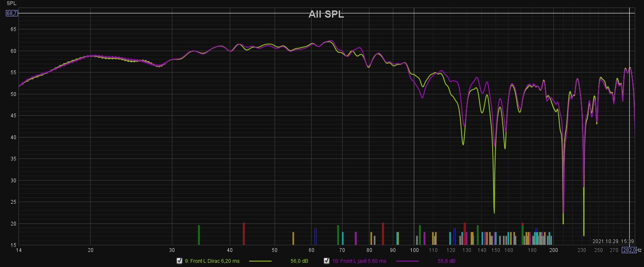Click the 55,8 dB legend value
The image size is (644, 267).
pyautogui.click(x=447, y=261)
